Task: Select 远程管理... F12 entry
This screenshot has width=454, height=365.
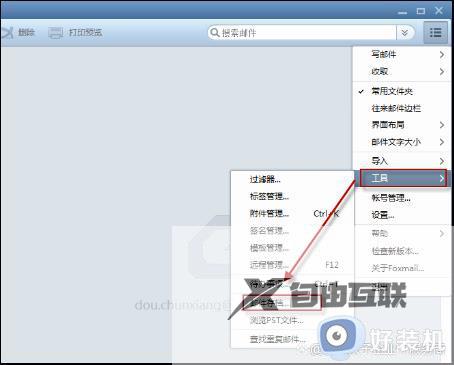Action: [x=292, y=265]
